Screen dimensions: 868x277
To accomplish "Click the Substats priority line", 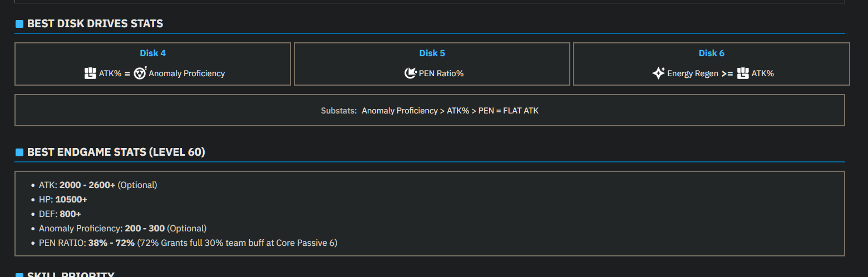I will 430,111.
